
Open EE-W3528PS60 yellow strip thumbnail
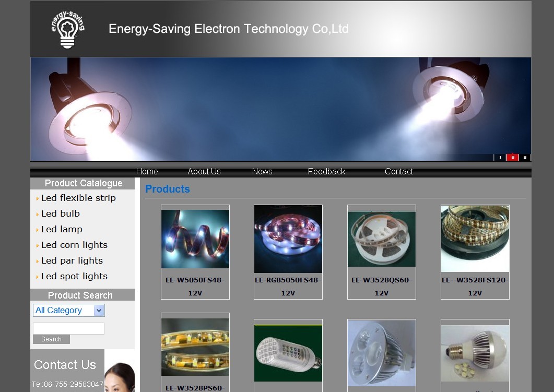point(195,347)
